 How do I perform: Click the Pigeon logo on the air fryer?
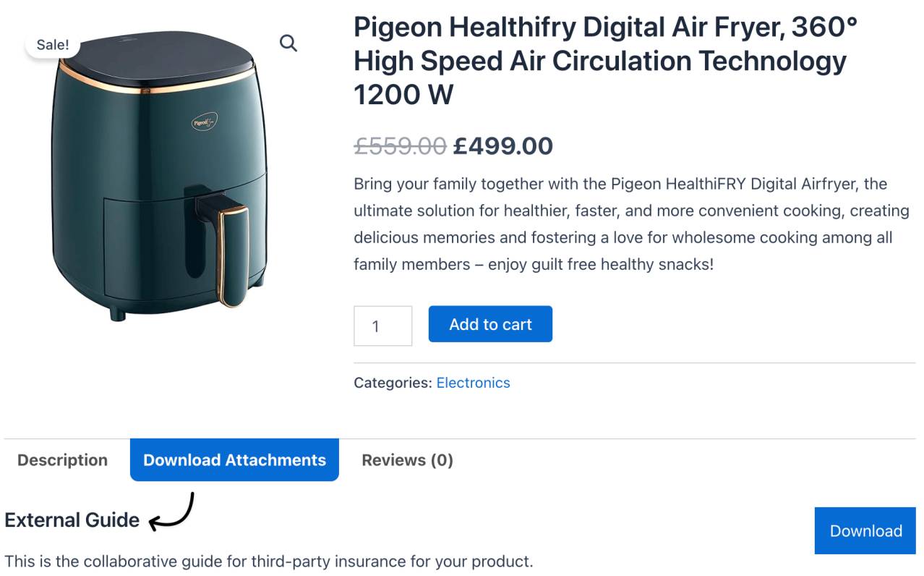pos(205,122)
